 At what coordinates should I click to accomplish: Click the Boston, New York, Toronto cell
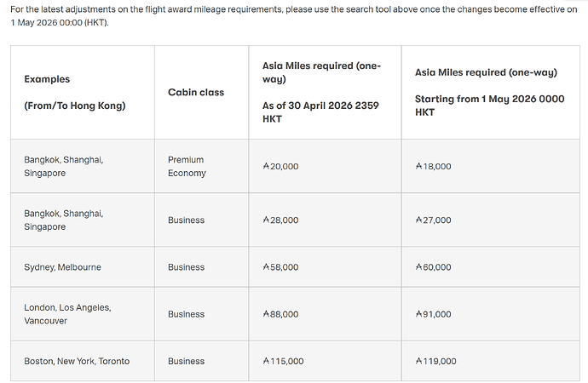coord(77,362)
